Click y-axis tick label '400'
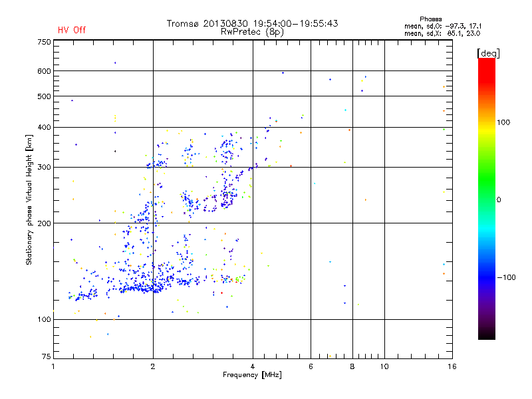 (x=44, y=127)
